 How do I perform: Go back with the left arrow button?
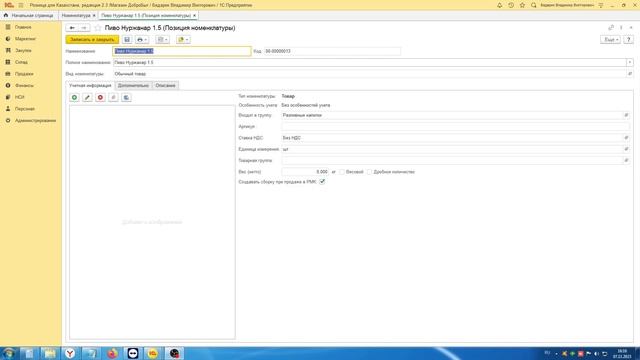tap(72, 28)
